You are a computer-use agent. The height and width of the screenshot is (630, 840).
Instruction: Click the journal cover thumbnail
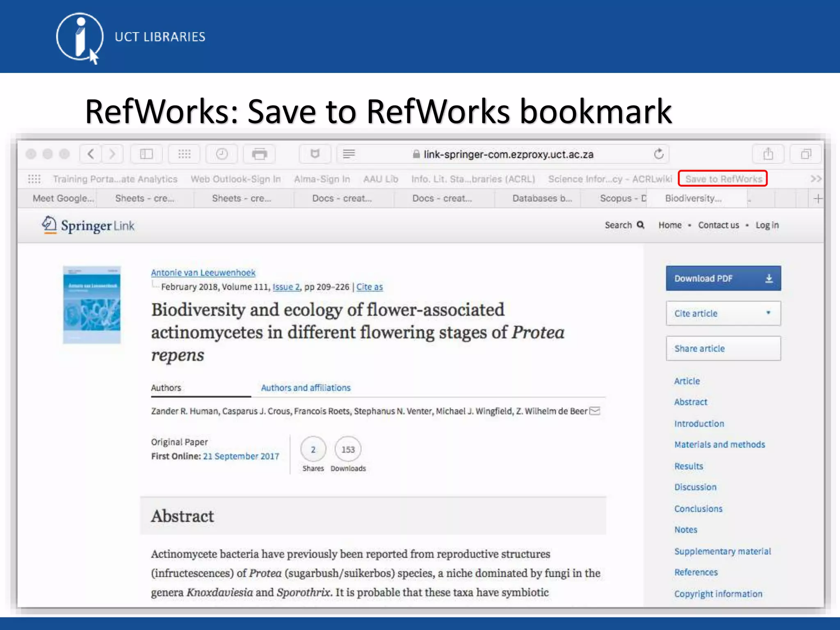92,305
